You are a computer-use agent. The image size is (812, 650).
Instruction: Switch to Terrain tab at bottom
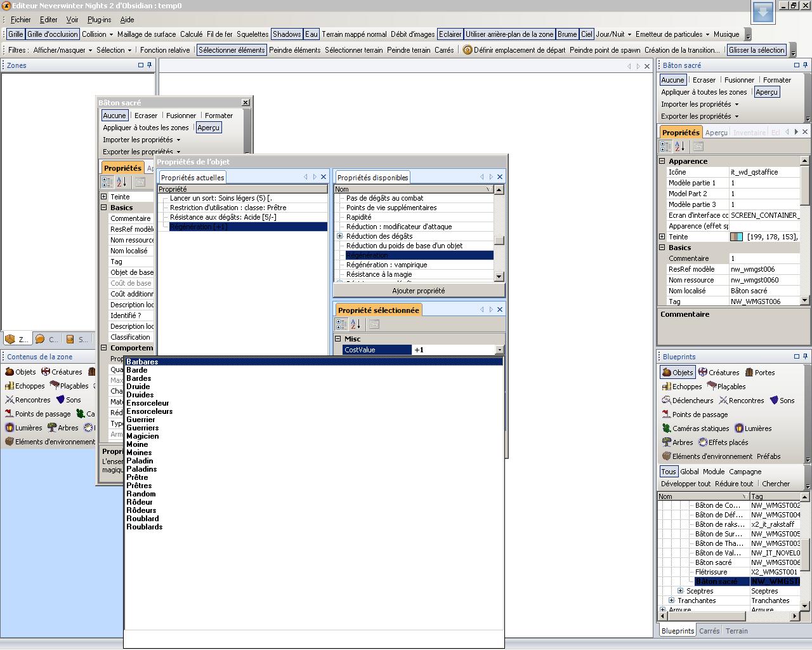pos(737,631)
